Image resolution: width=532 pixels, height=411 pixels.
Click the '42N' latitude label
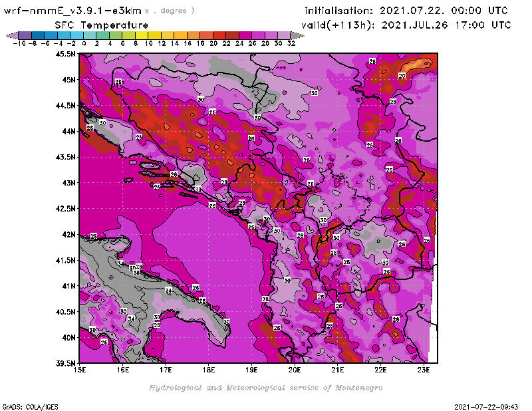click(x=68, y=235)
